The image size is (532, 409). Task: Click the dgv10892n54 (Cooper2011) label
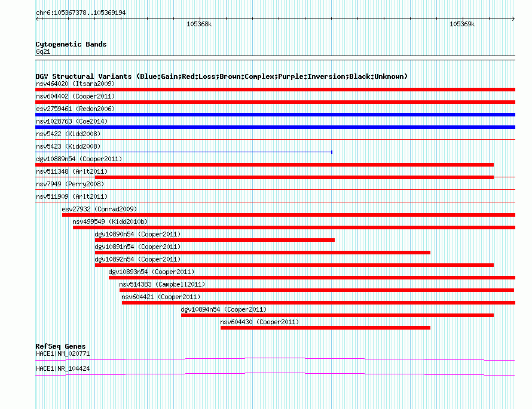pos(137,259)
